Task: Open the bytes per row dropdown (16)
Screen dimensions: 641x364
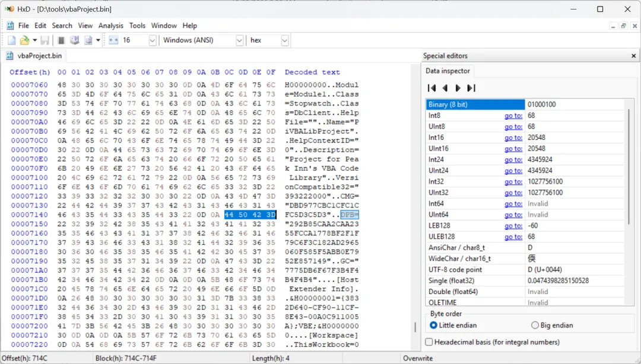Action: click(153, 40)
